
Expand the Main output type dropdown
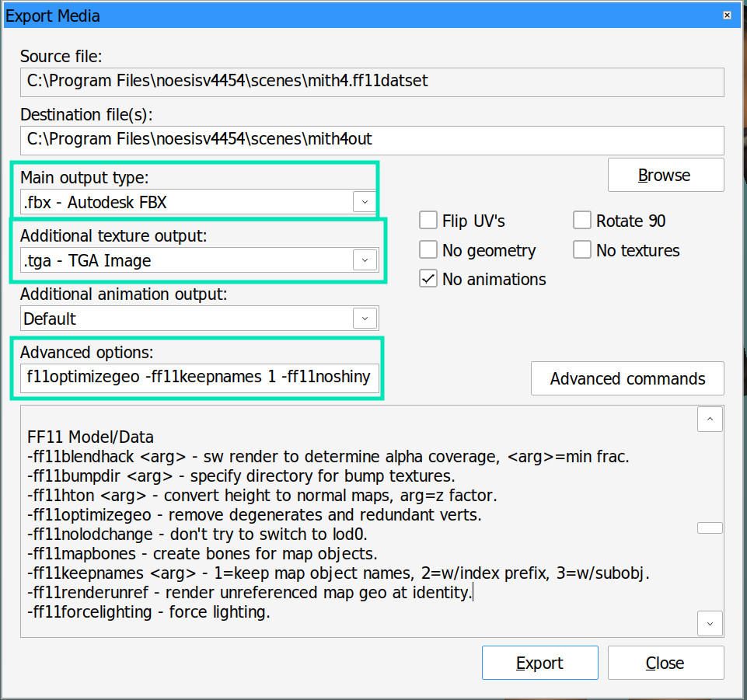pyautogui.click(x=365, y=202)
